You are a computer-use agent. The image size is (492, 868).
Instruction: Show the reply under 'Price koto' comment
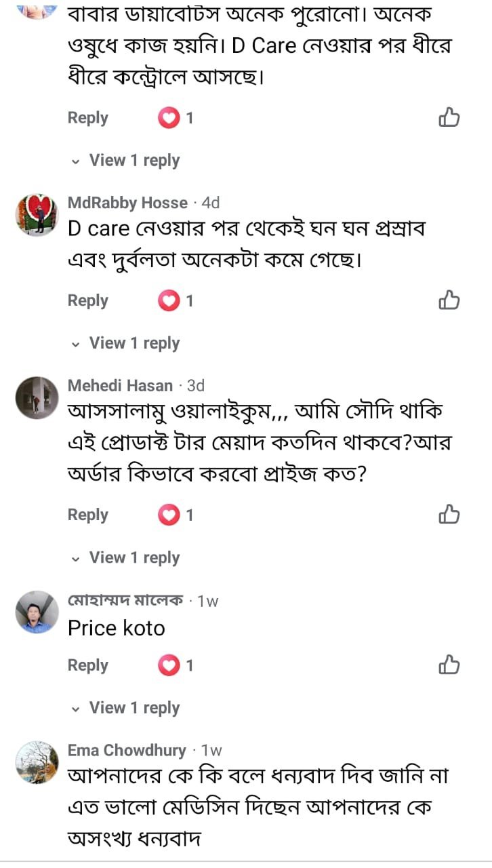pos(134,708)
